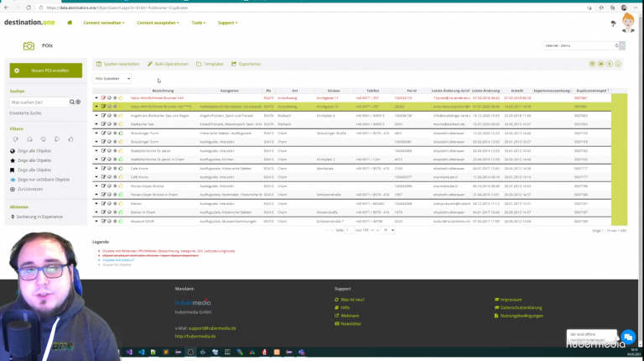The width and height of the screenshot is (644, 361).
Task: Expand row arrow for Blaibacher See
Action: (x=96, y=124)
